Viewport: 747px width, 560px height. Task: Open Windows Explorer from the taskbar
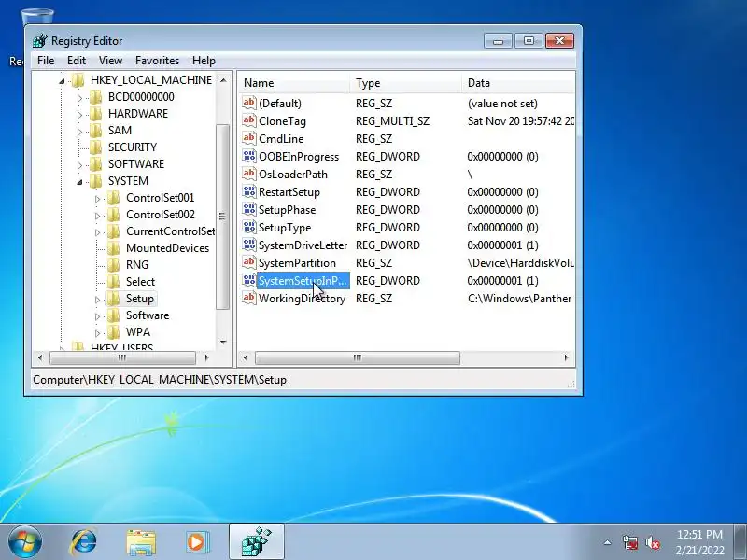pyautogui.click(x=141, y=542)
